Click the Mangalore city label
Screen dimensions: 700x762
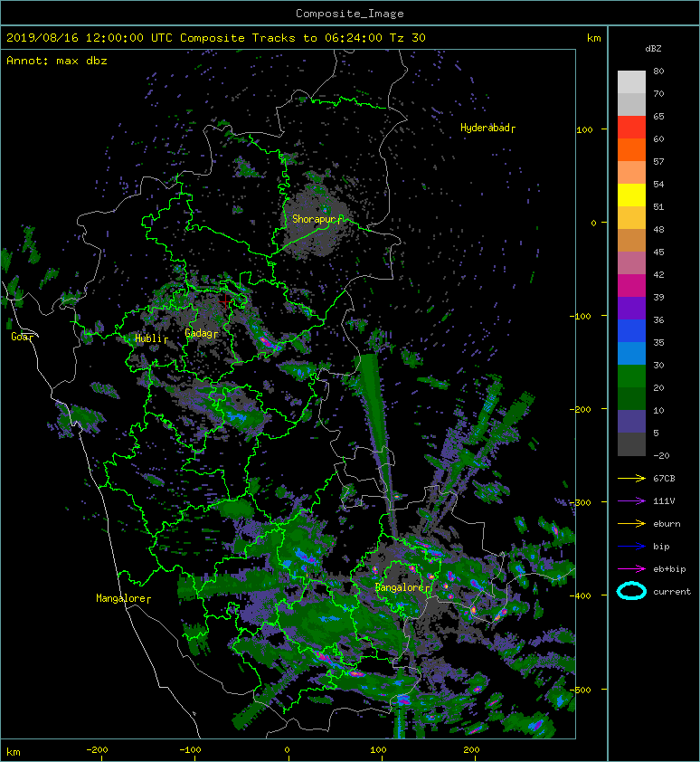123,598
